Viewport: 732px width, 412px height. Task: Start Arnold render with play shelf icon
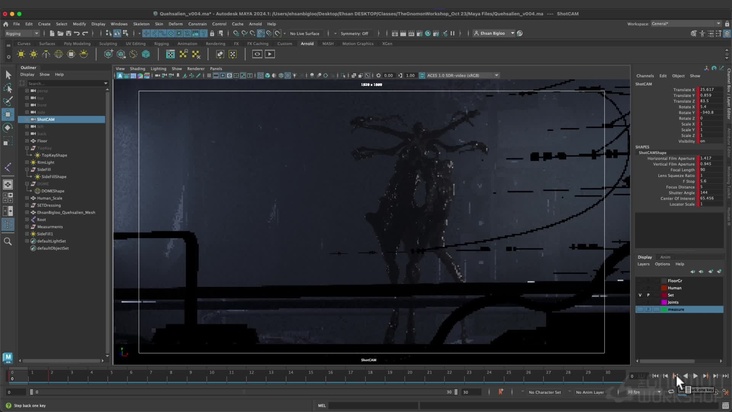click(x=270, y=54)
